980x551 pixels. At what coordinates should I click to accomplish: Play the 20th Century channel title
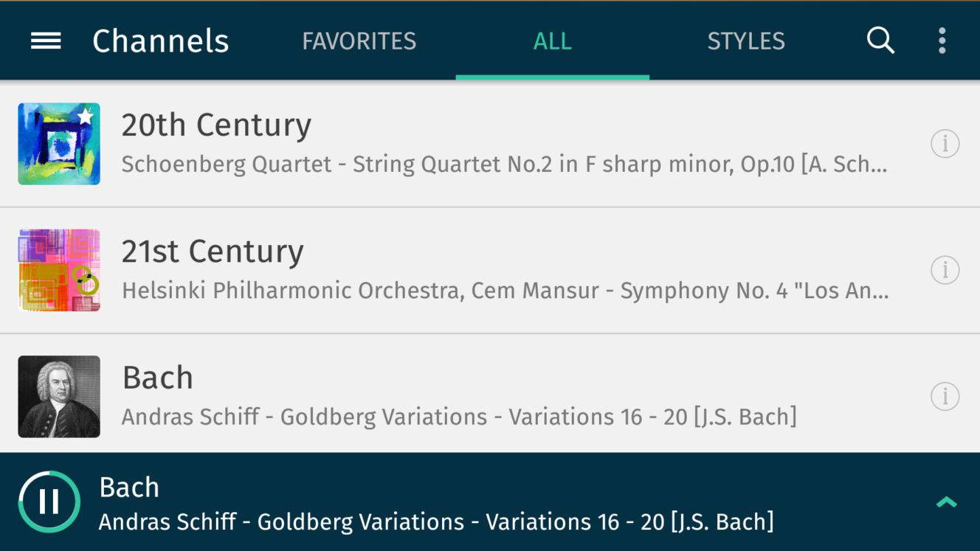tap(216, 125)
